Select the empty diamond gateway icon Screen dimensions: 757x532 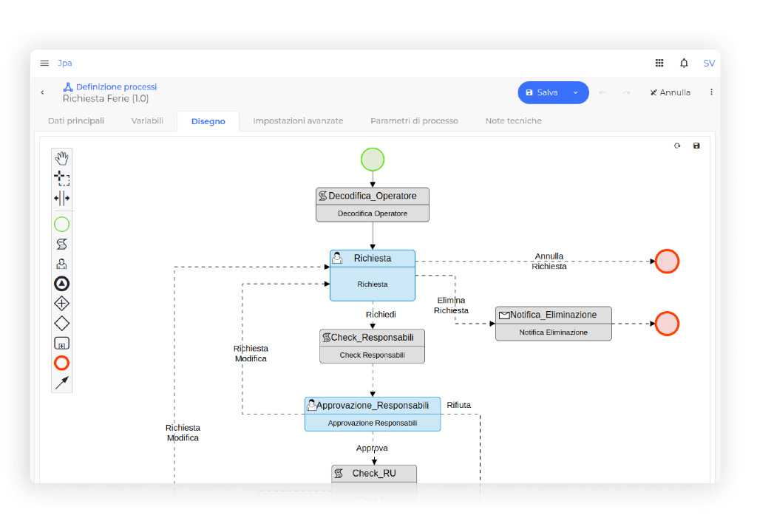(62, 323)
